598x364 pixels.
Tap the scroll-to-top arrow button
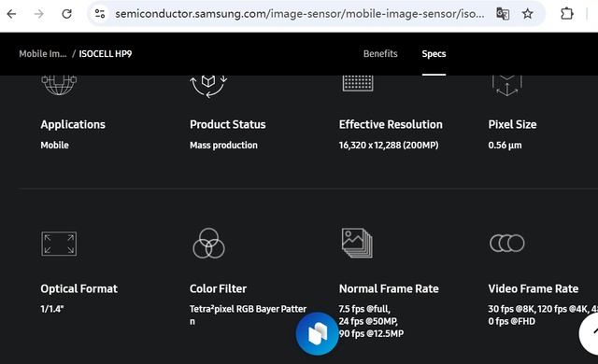[590, 333]
